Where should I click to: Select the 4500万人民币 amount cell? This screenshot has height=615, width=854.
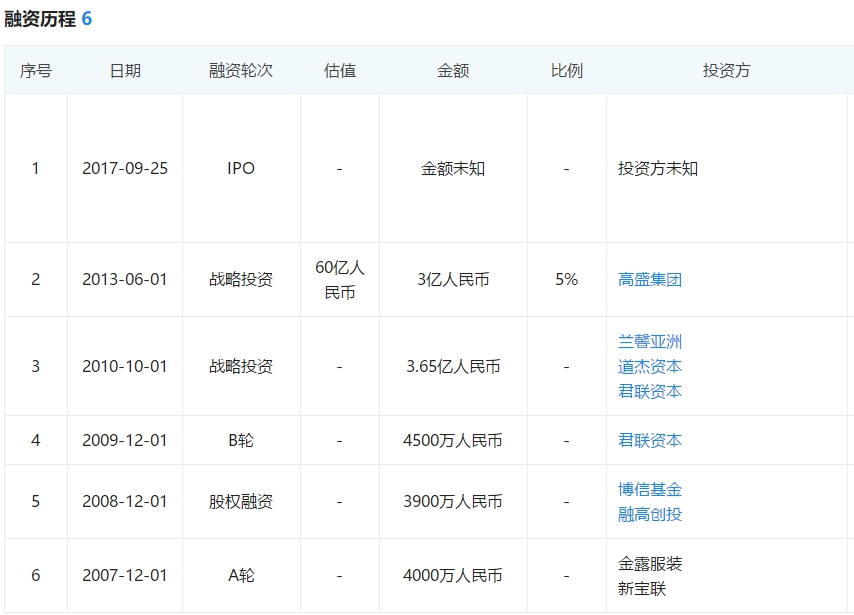pyautogui.click(x=453, y=440)
